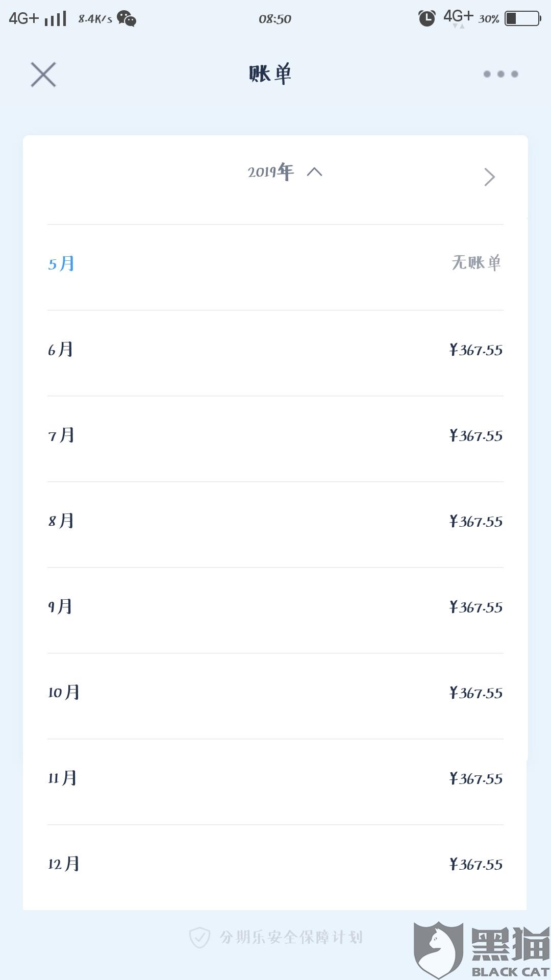Tap the 无账单 label for May

[476, 263]
